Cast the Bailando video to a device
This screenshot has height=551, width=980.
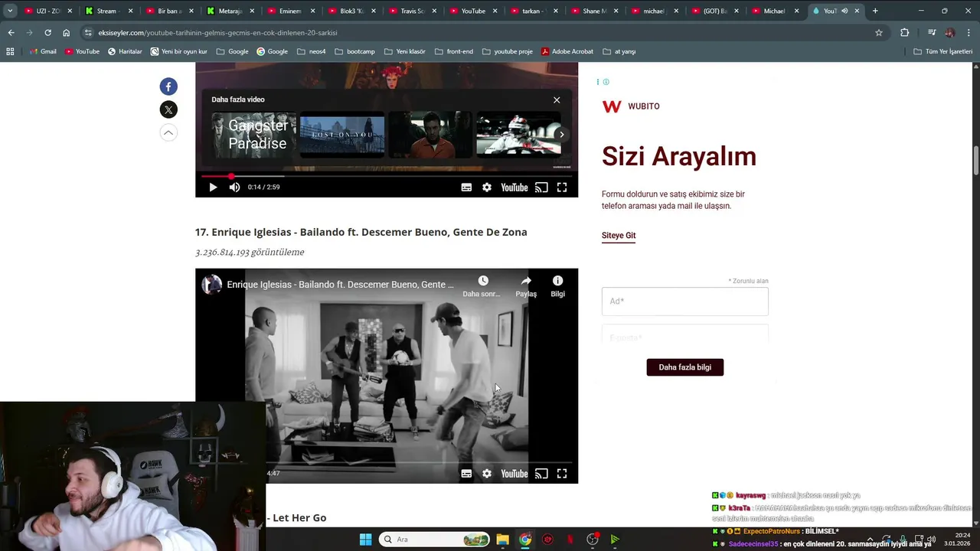[x=541, y=474]
